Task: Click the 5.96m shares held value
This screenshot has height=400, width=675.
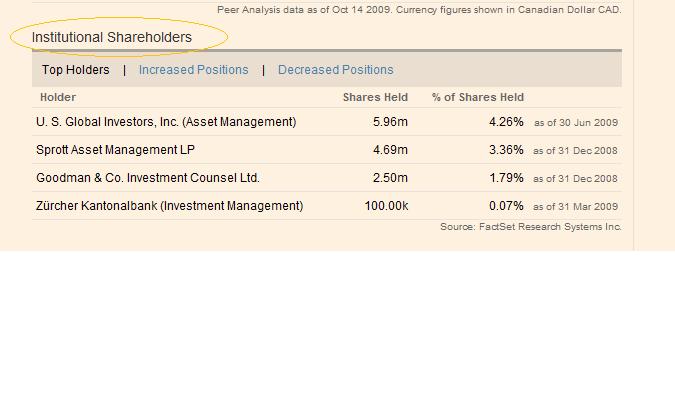Action: tap(390, 122)
